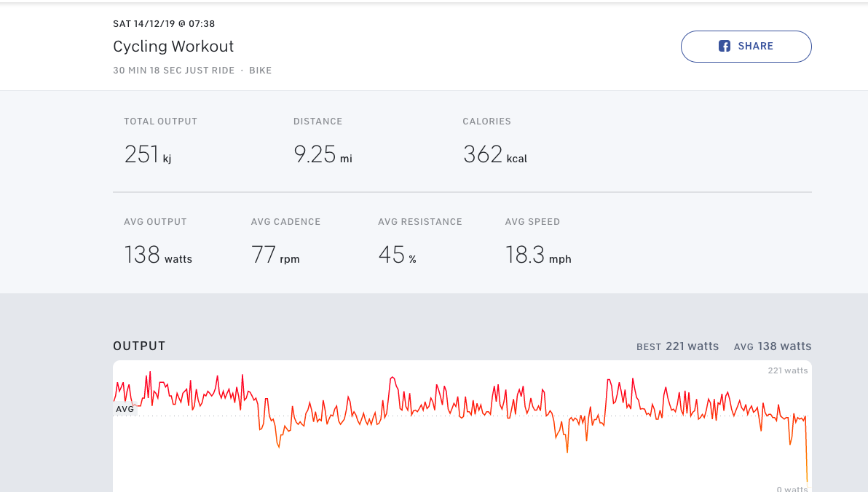
Task: Click the 0 watts axis label on chart
Action: pyautogui.click(x=792, y=488)
